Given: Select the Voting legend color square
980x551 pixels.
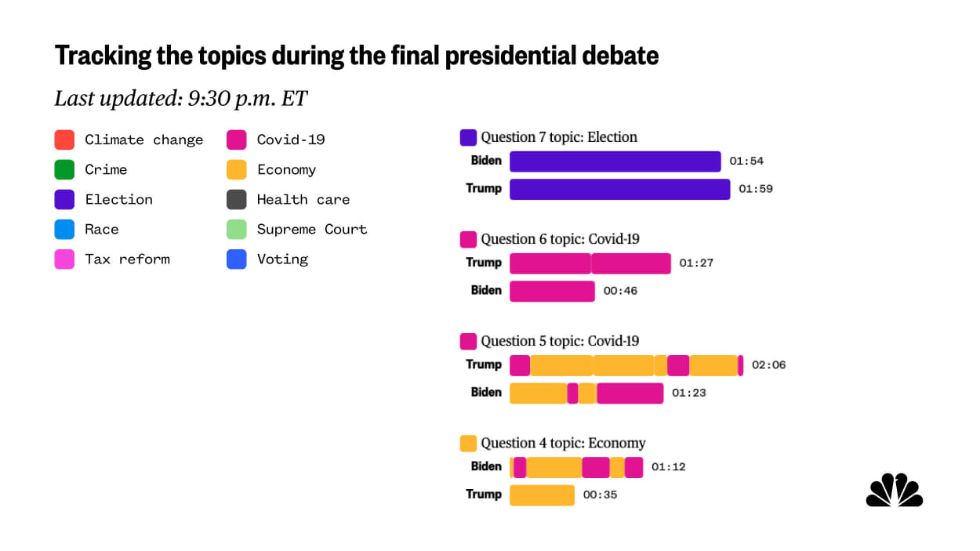Looking at the screenshot, I should (237, 259).
